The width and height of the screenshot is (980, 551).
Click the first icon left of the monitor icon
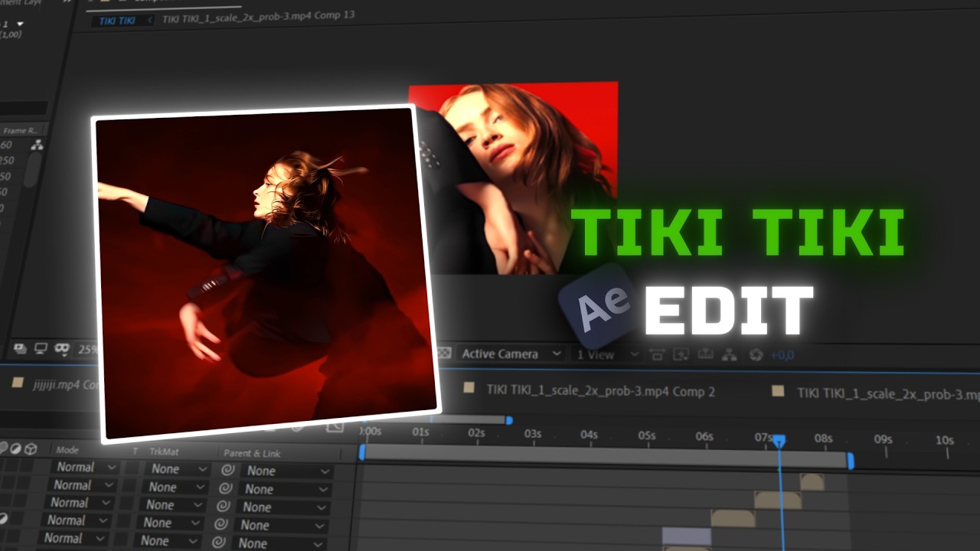(x=20, y=349)
